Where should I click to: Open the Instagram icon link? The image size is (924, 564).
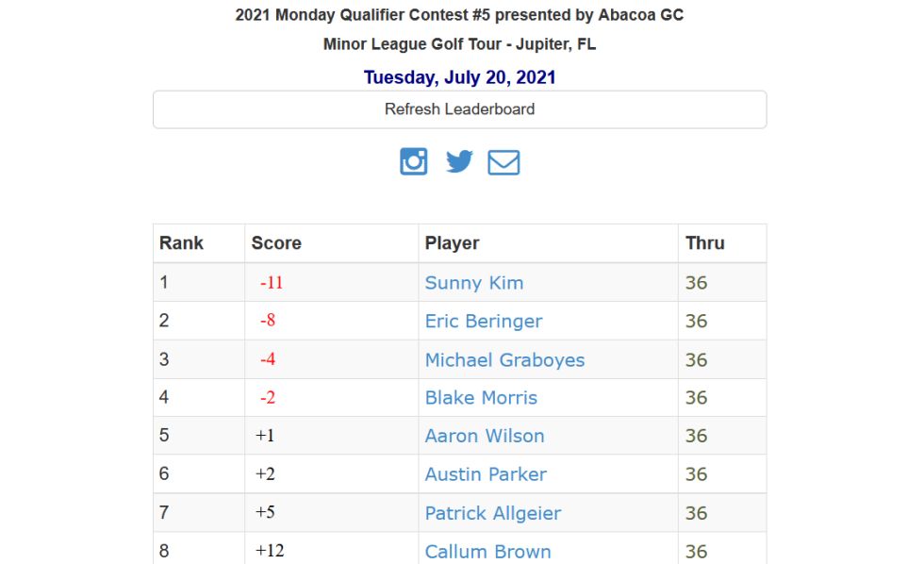point(414,161)
